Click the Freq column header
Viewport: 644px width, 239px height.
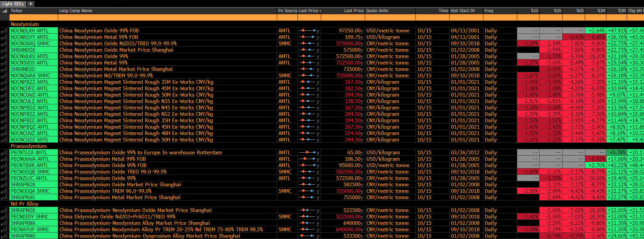coord(500,11)
